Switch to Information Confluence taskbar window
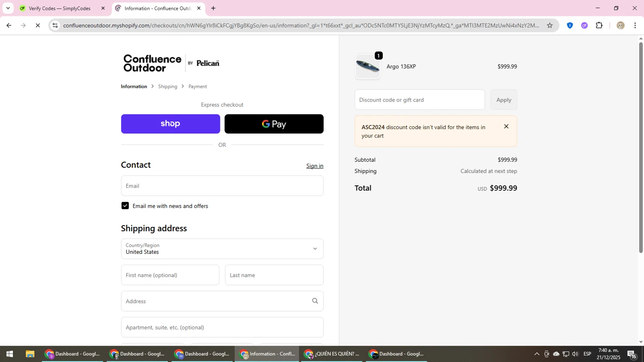This screenshot has width=644, height=362. coord(267,354)
